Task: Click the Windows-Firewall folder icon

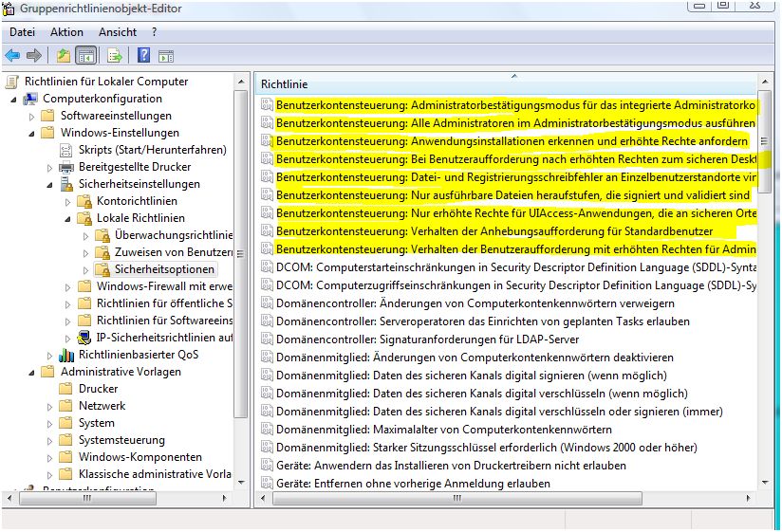Action: [x=84, y=286]
